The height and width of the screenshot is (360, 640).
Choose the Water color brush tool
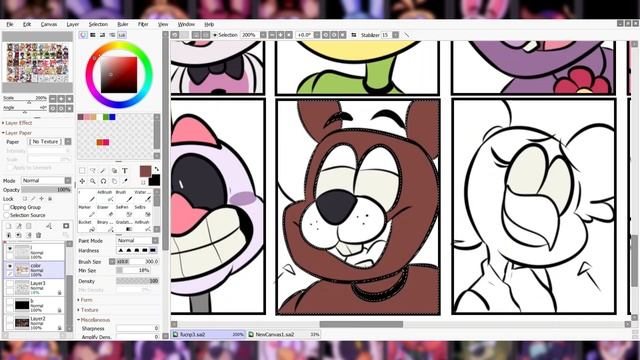point(144,197)
